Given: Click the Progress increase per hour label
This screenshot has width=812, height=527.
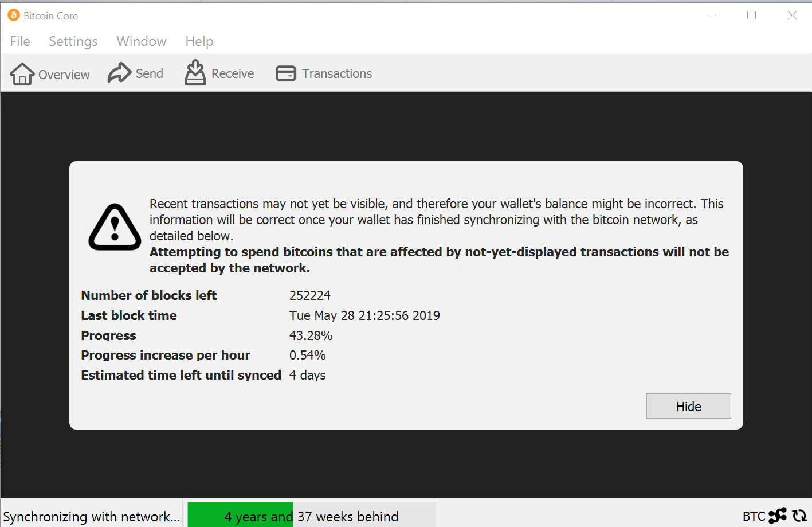Looking at the screenshot, I should (x=166, y=355).
